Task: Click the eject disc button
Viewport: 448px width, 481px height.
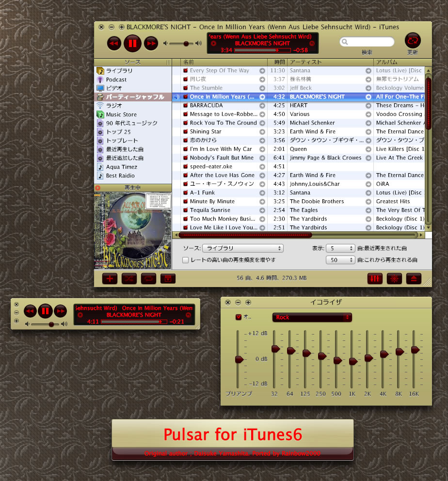Action: point(414,278)
